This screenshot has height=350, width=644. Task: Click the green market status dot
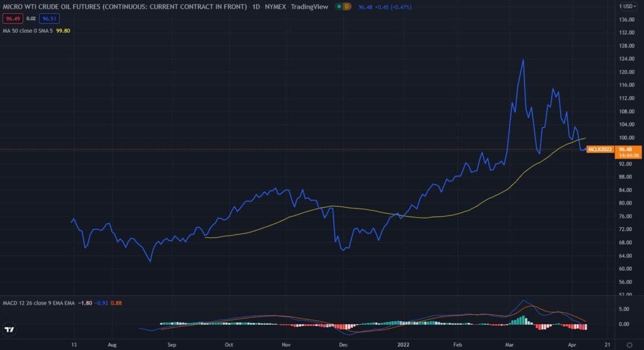(x=339, y=6)
